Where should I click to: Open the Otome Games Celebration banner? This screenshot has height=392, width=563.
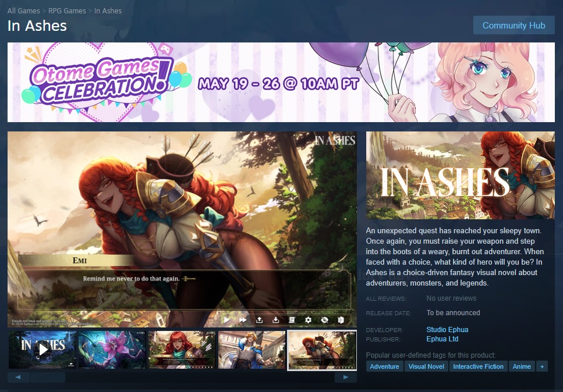pos(281,82)
